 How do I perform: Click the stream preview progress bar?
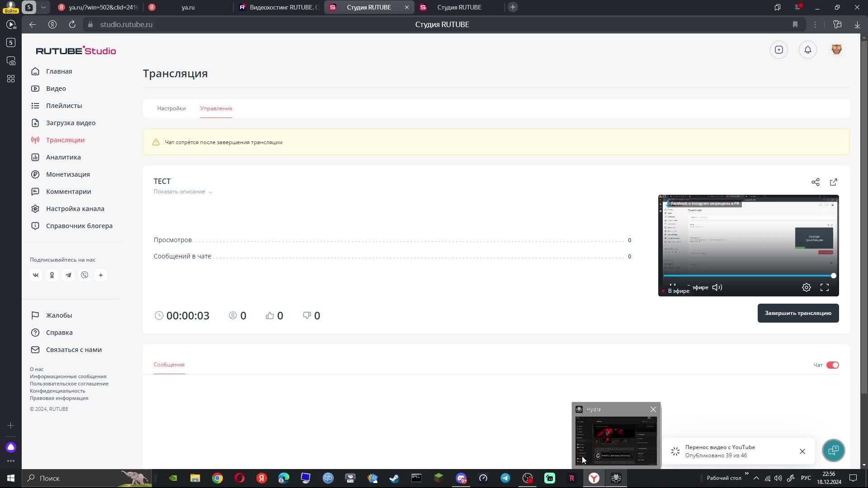pyautogui.click(x=746, y=276)
